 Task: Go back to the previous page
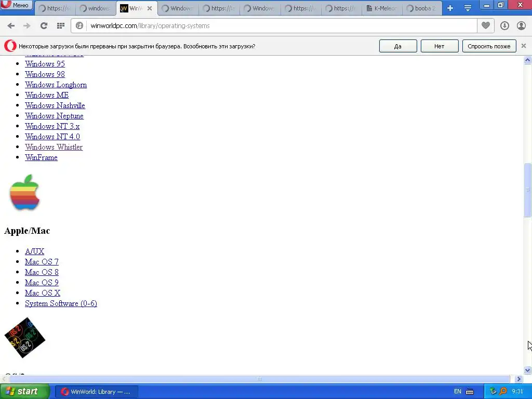tap(11, 26)
